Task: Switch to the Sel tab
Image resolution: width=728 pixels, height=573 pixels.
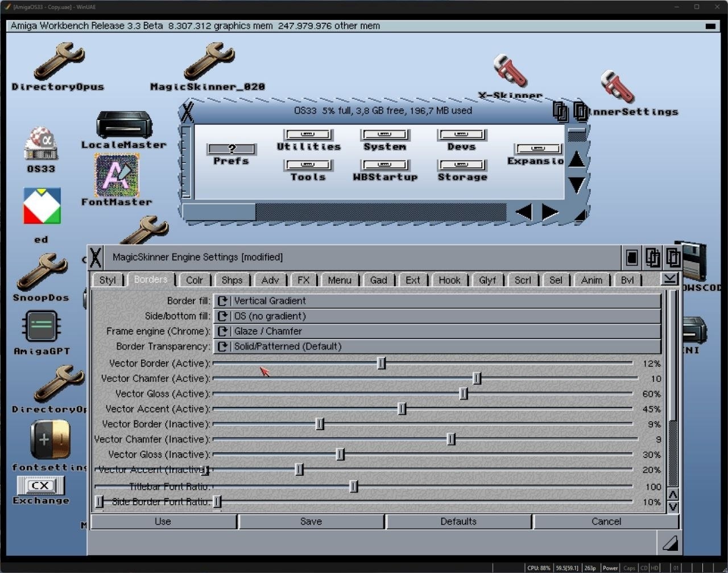Action: tap(556, 280)
